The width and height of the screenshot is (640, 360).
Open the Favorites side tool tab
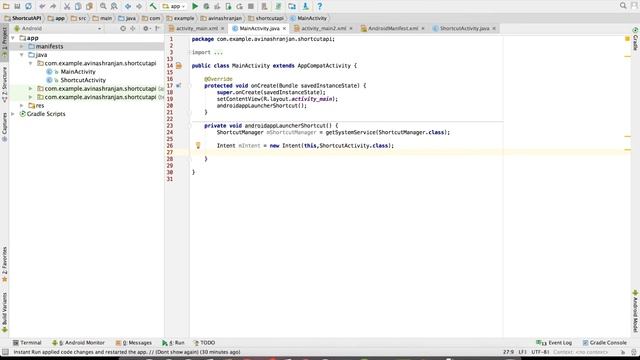[x=4, y=264]
